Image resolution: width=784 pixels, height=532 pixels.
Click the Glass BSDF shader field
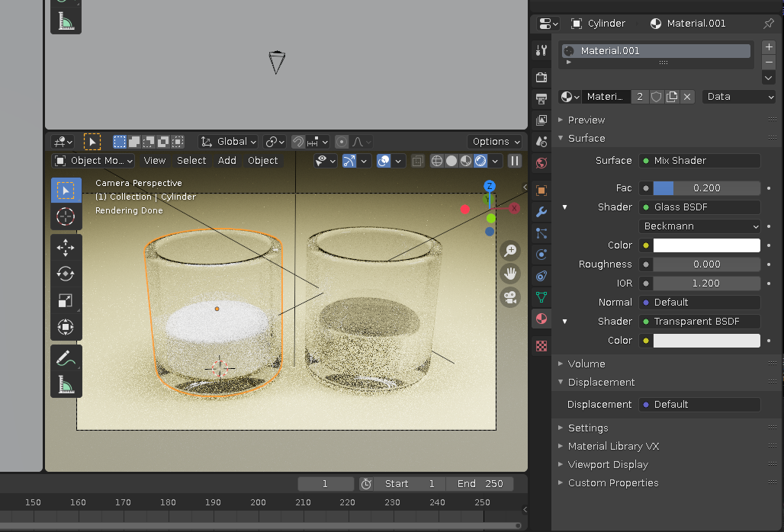tap(700, 207)
